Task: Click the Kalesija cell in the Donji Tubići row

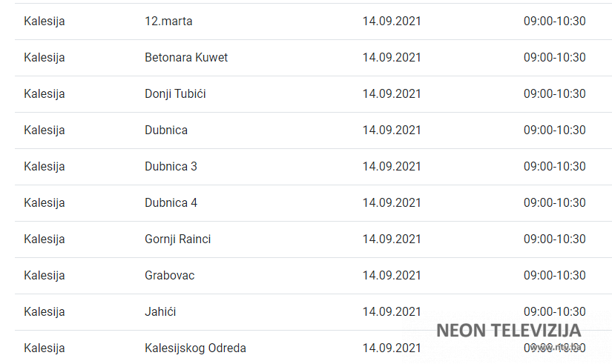Action: tap(45, 94)
